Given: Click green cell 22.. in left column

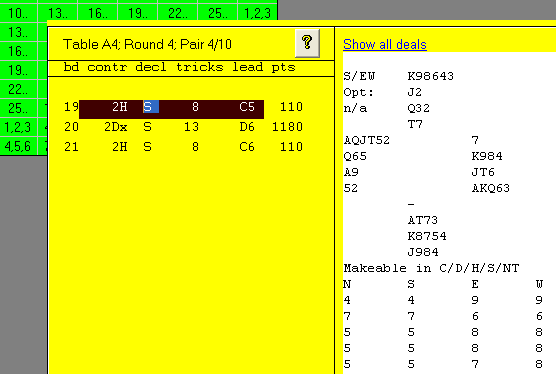Looking at the screenshot, I should (18, 89).
